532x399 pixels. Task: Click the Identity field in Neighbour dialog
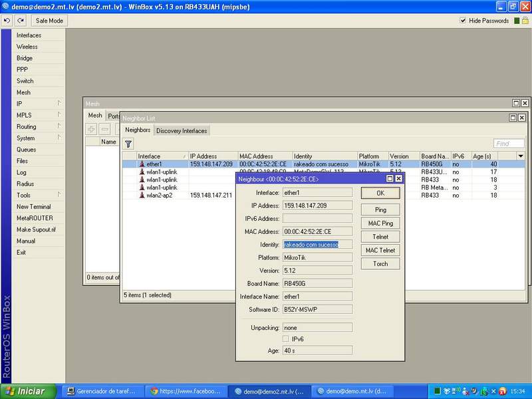[x=317, y=245]
